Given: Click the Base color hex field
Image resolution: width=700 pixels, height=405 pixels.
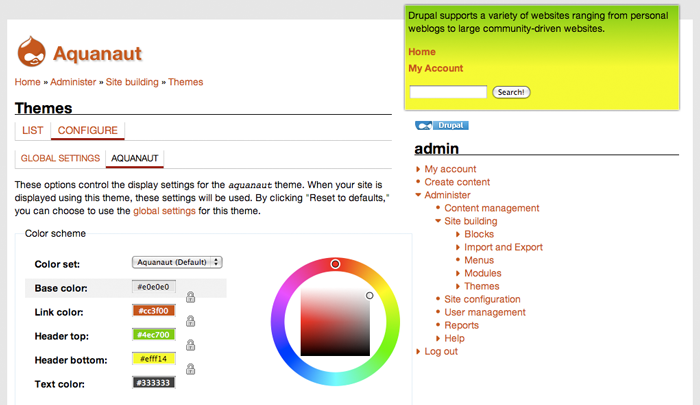Looking at the screenshot, I should click(153, 287).
